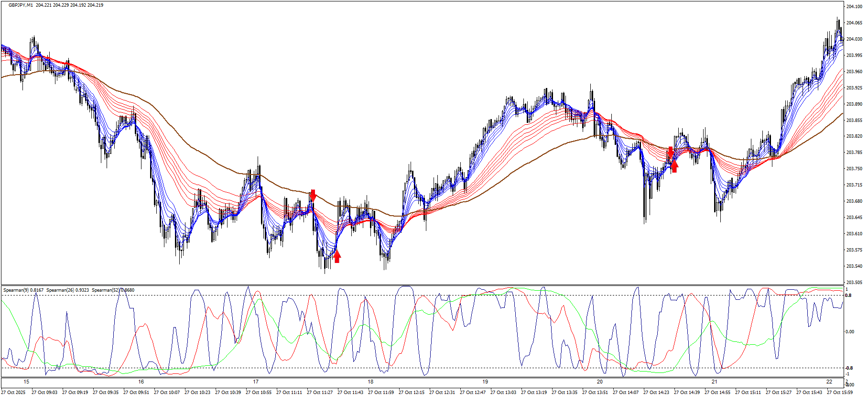This screenshot has width=868, height=405.
Task: Click the 203.750 price scale label
Action: (854, 169)
